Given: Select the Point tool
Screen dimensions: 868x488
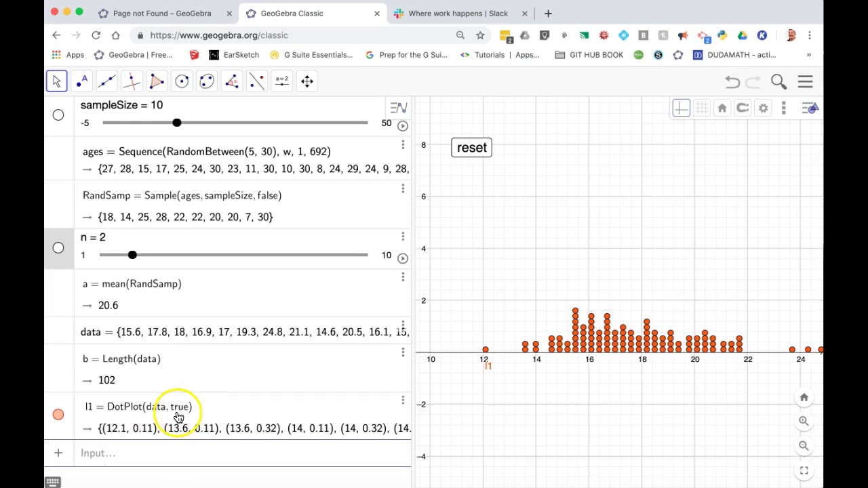Looking at the screenshot, I should 82,81.
